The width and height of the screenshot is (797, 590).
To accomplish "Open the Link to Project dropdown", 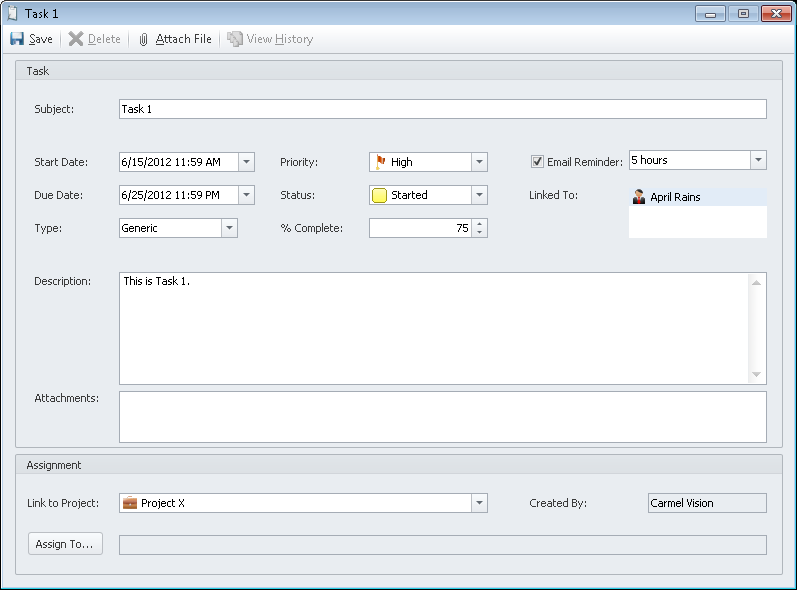I will pyautogui.click(x=479, y=503).
